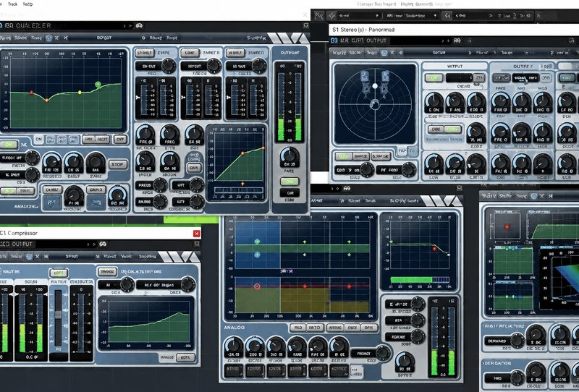Click the A/B icon above the multiband plugin

click(x=347, y=188)
